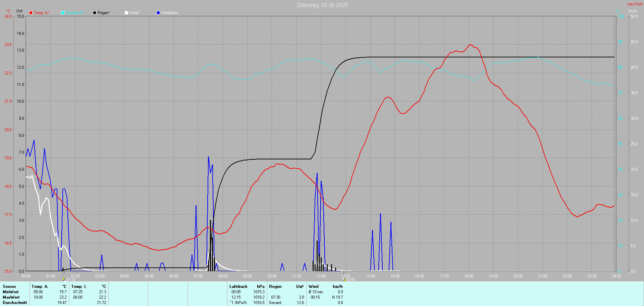Click the chart title Dienstag, 03.06.2025

pos(323,5)
